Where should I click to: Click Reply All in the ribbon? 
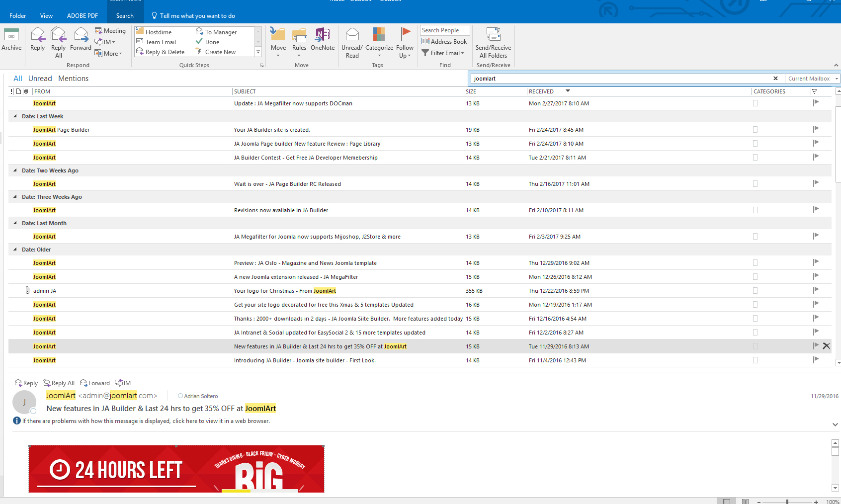coord(58,43)
